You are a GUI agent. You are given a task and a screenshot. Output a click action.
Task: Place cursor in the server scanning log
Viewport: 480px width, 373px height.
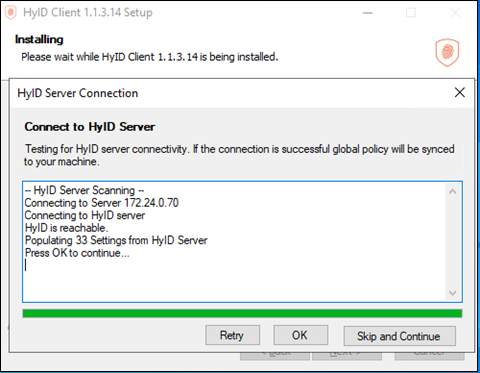tap(235, 242)
